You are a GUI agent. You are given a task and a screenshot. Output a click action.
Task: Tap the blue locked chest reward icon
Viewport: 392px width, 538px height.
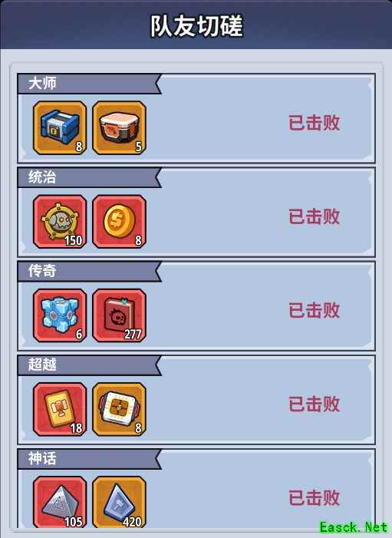(x=60, y=127)
